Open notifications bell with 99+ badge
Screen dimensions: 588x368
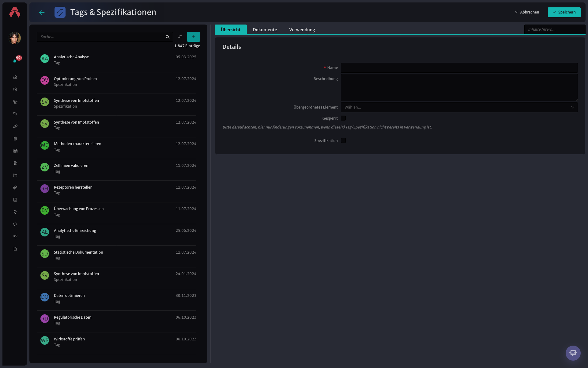(15, 61)
